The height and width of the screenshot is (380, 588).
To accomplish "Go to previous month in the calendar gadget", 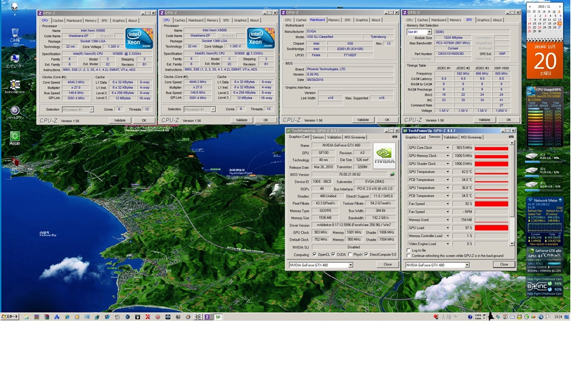I will [529, 6].
